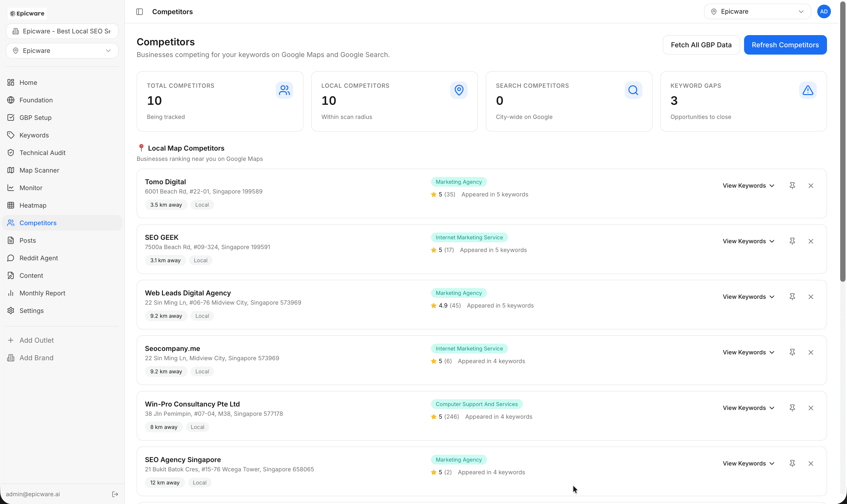Click the Keyword Gaps card value 3

pyautogui.click(x=674, y=100)
